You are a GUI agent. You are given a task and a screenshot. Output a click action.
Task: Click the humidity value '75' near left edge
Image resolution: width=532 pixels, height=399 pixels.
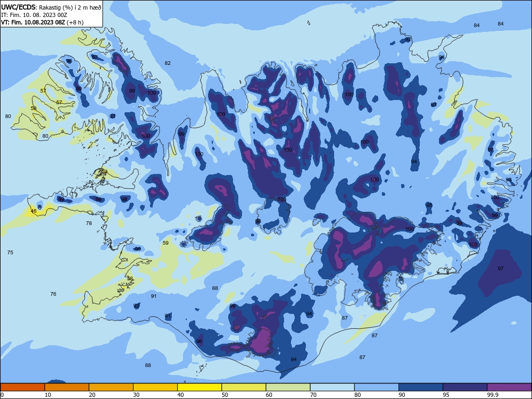click(x=10, y=252)
